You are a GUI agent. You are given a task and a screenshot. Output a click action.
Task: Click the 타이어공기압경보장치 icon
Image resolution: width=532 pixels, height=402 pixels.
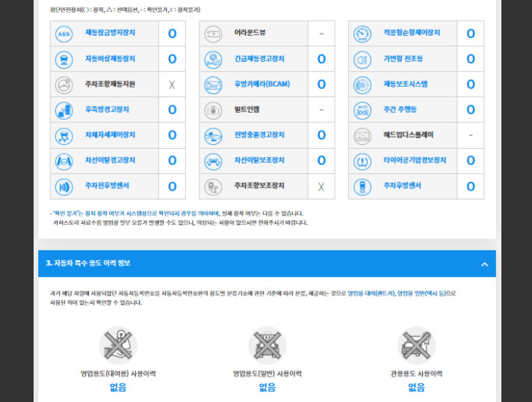tap(362, 161)
